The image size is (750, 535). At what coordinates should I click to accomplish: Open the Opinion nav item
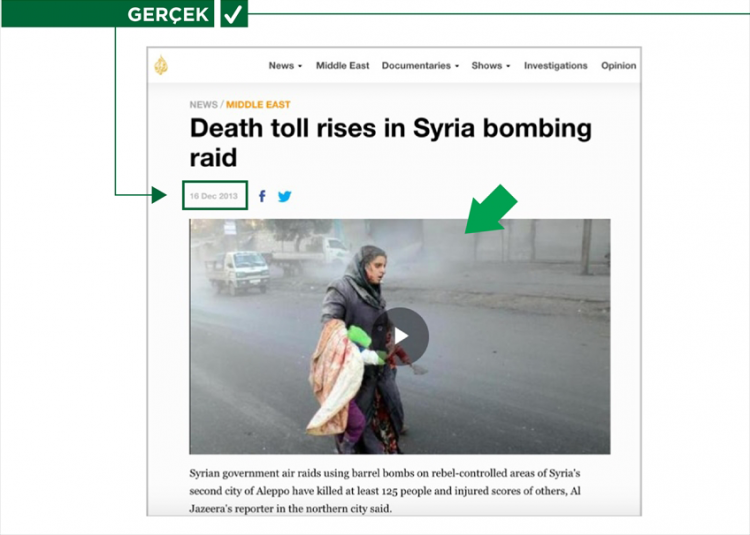(x=618, y=66)
